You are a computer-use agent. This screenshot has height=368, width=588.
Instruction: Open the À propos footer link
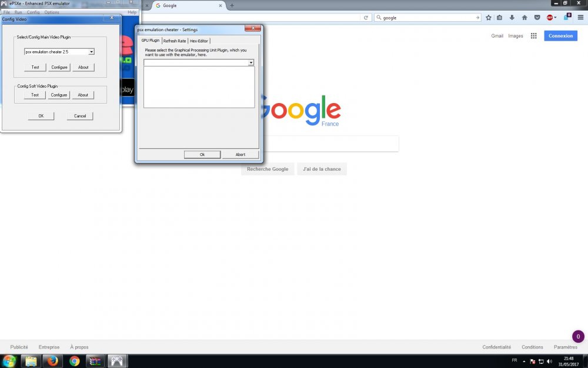[79, 347]
